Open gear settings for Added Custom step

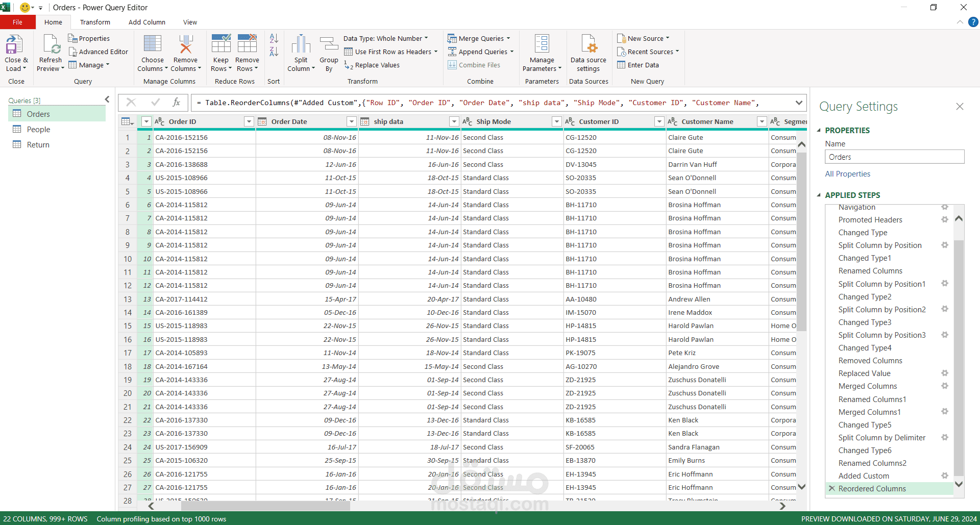(945, 476)
